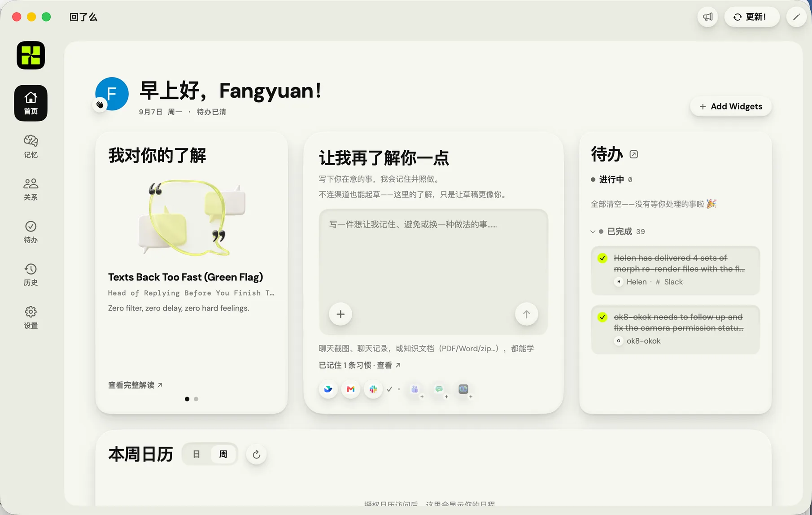Connect the grey Webex-style channel
The height and width of the screenshot is (515, 812).
click(464, 389)
